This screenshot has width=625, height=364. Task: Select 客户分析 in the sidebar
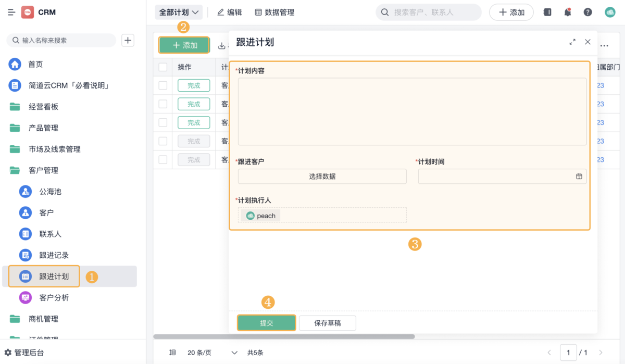pyautogui.click(x=54, y=297)
